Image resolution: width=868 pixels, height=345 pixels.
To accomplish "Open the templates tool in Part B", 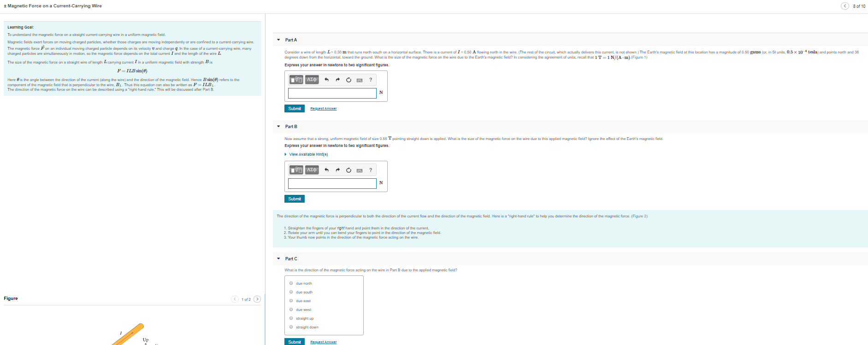I will click(296, 170).
